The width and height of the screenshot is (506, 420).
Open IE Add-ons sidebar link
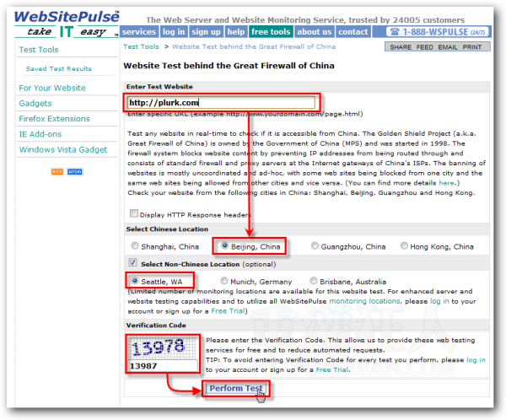tap(40, 134)
